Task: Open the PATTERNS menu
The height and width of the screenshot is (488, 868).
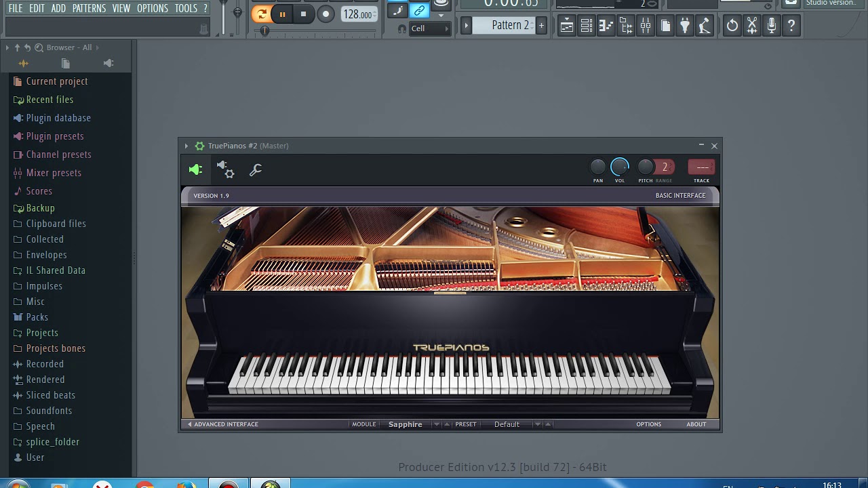Action: (x=89, y=8)
